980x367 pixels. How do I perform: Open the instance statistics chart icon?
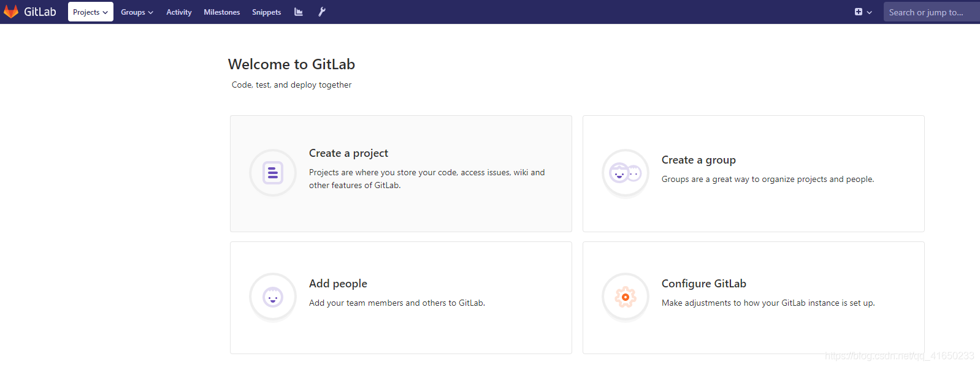click(x=299, y=12)
